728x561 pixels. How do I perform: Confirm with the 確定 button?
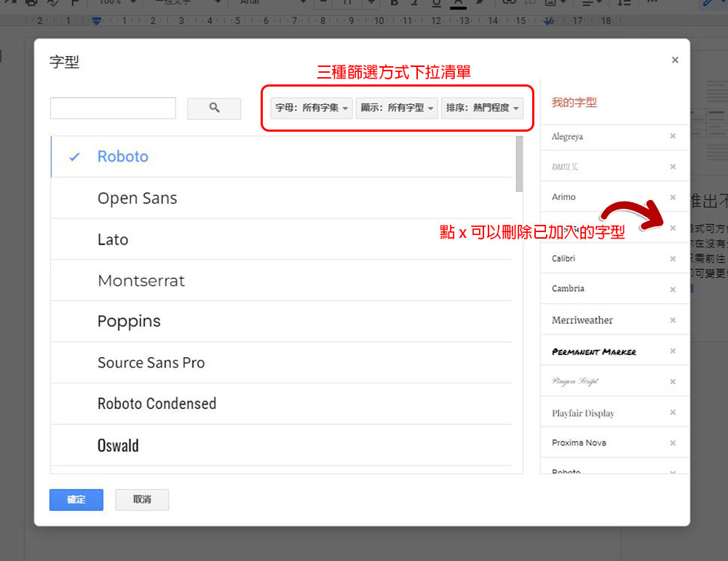[x=76, y=500]
